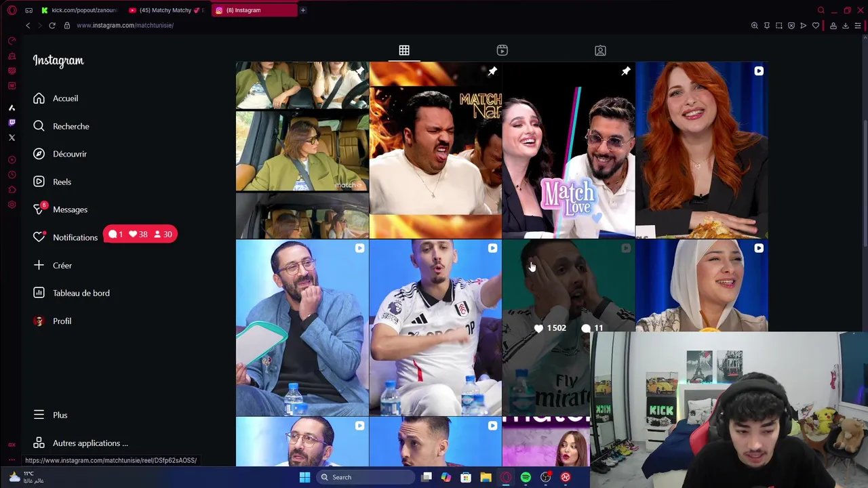The image size is (868, 488).
Task: Click the Découvrir label
Action: (x=70, y=154)
